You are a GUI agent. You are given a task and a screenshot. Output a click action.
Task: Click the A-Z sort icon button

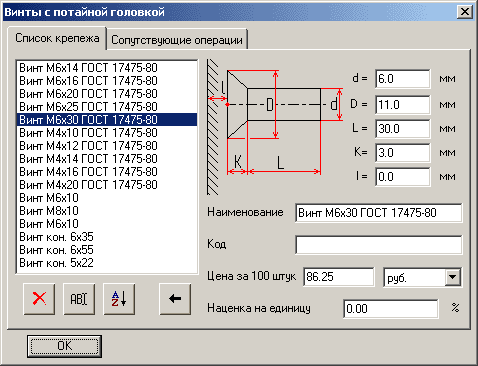[x=119, y=299]
